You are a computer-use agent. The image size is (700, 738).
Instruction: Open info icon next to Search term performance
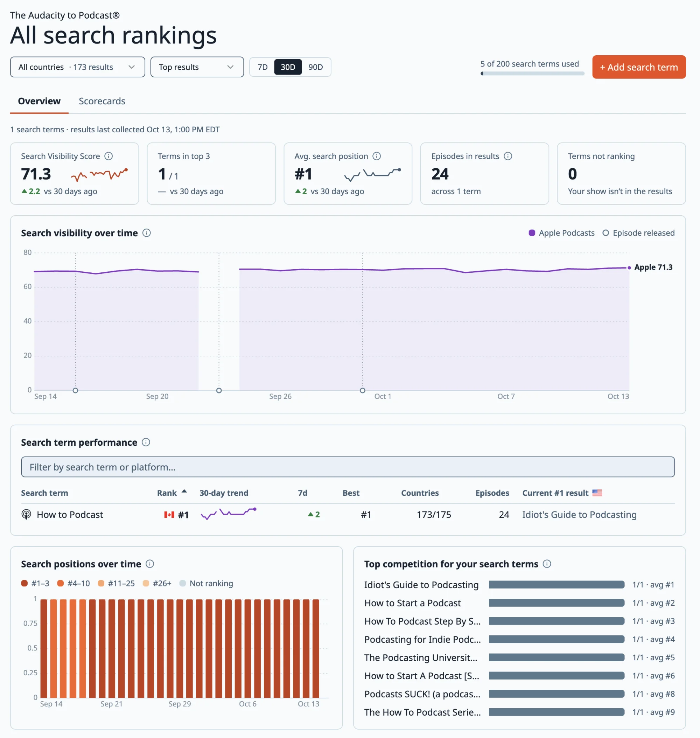coord(146,443)
